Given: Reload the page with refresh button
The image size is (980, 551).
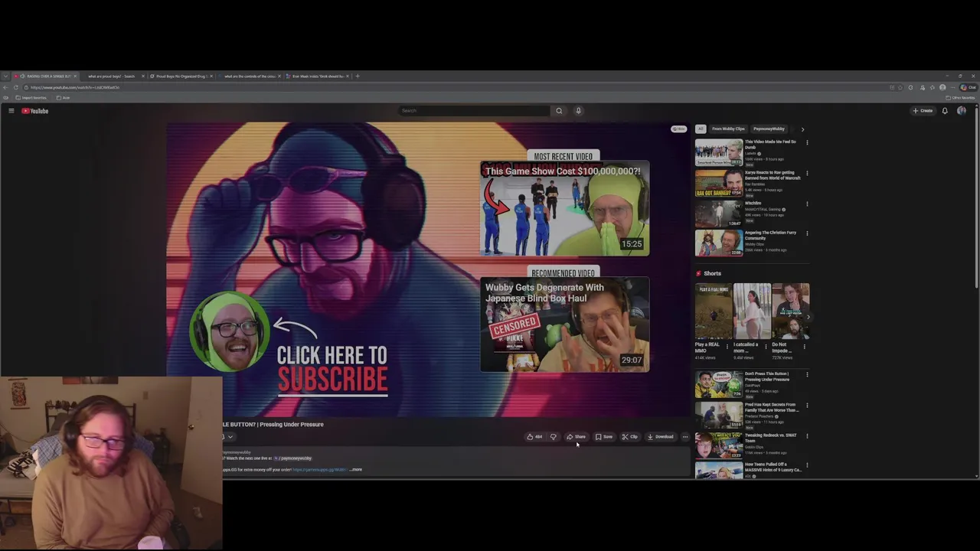Looking at the screenshot, I should click(x=16, y=87).
